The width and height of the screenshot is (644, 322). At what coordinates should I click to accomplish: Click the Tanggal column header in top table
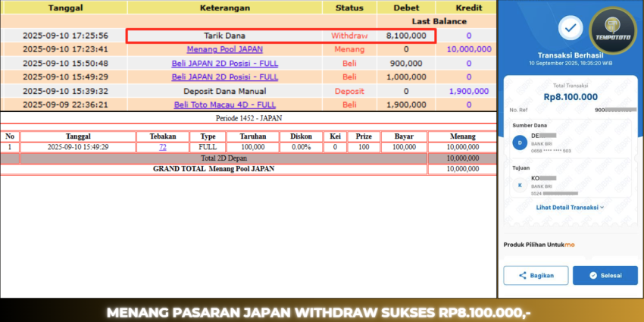click(x=64, y=8)
